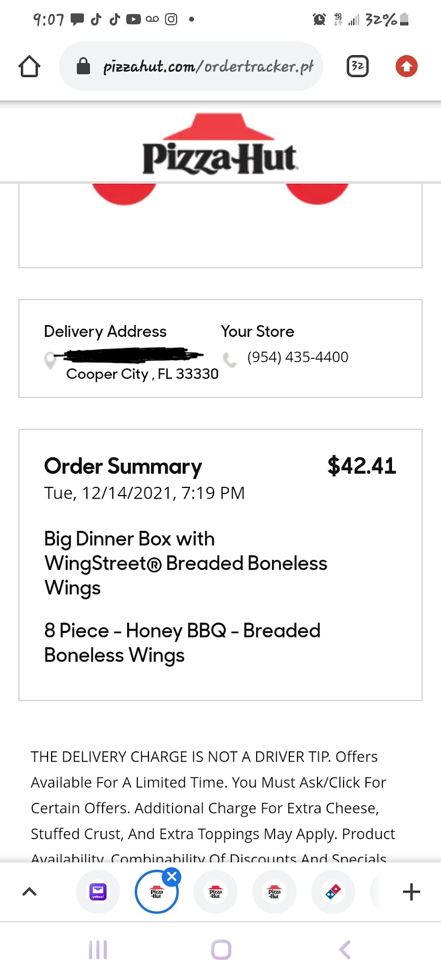Call store number (954) 435-4400
This screenshot has height=980, width=441.
[x=298, y=357]
